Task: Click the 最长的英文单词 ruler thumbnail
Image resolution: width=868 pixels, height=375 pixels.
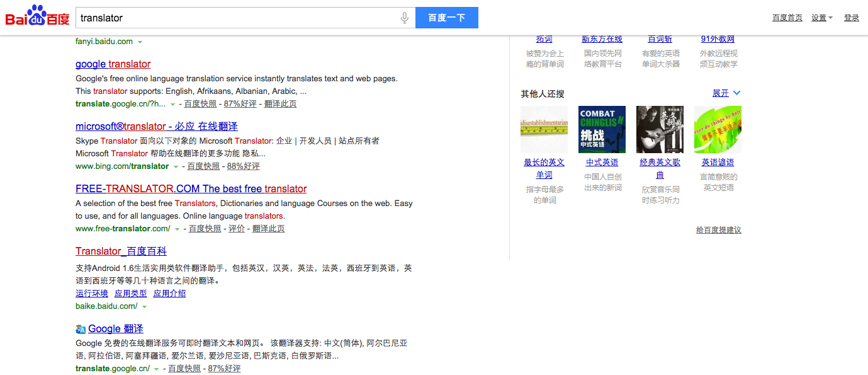Action: click(x=544, y=129)
